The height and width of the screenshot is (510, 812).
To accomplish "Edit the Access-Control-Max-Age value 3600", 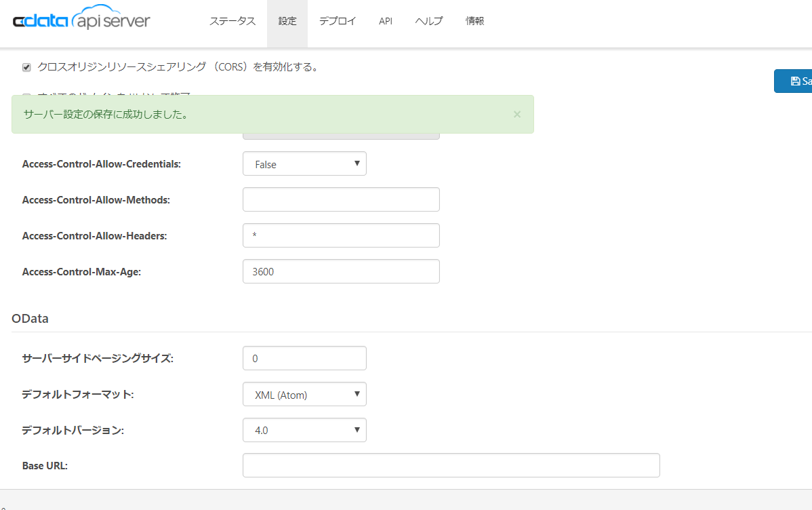I will (x=341, y=271).
